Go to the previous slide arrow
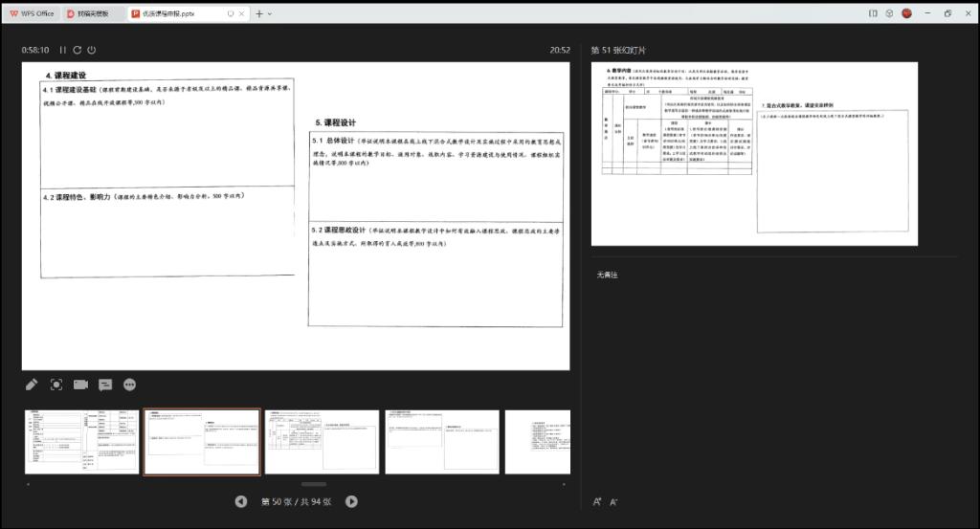This screenshot has width=980, height=529. [x=241, y=501]
